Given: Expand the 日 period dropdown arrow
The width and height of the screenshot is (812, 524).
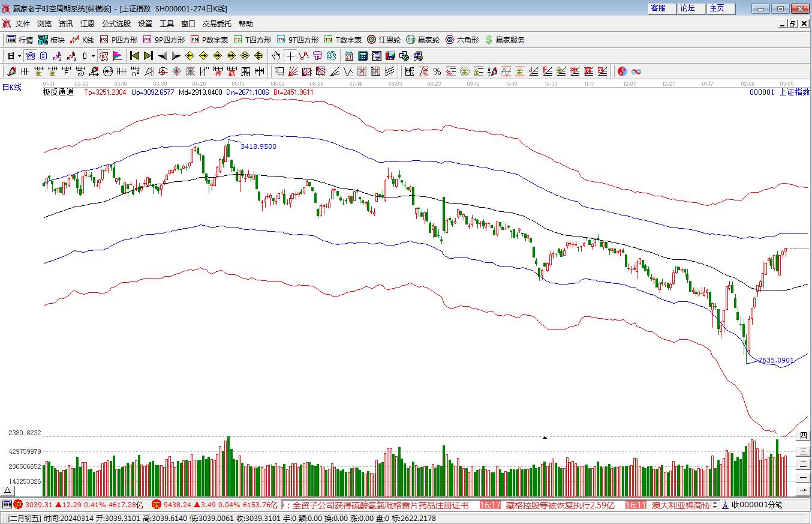Looking at the screenshot, I should click(x=20, y=56).
